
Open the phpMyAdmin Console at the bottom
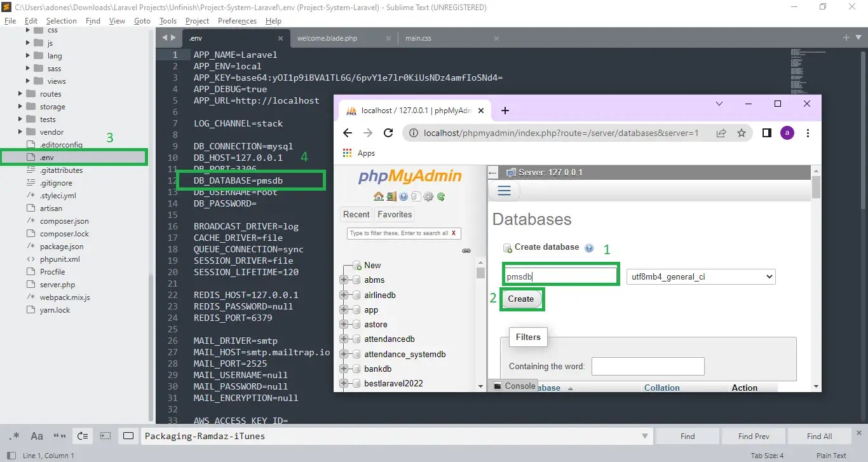[513, 385]
